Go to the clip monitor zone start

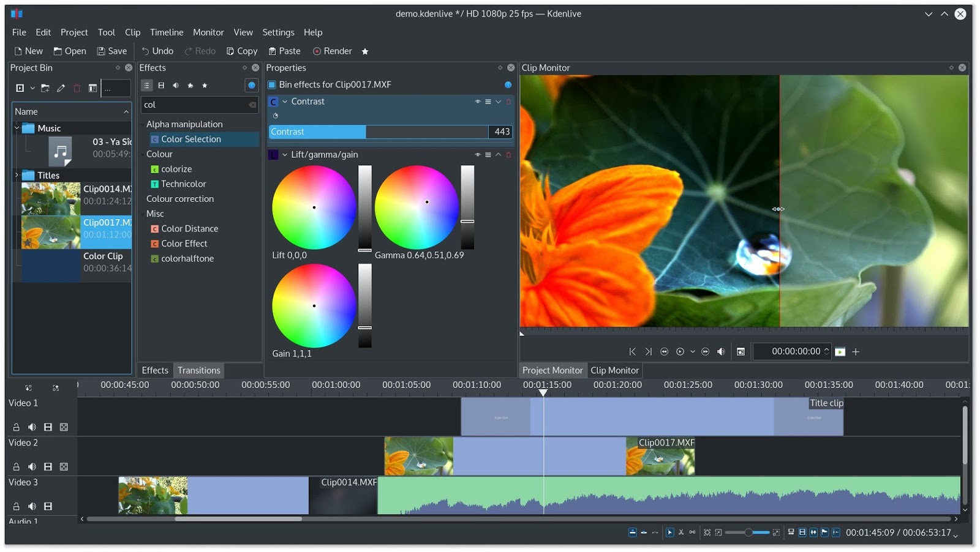pyautogui.click(x=633, y=352)
